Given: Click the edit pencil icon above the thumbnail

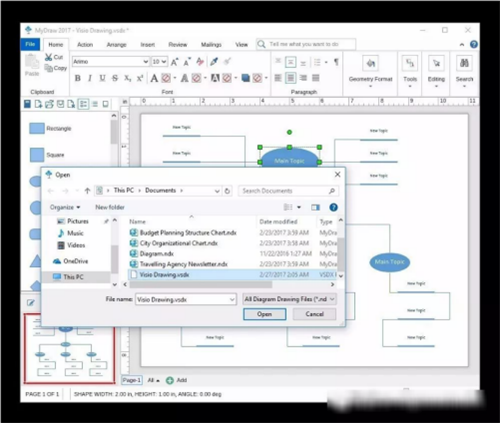Looking at the screenshot, I should 31,303.
